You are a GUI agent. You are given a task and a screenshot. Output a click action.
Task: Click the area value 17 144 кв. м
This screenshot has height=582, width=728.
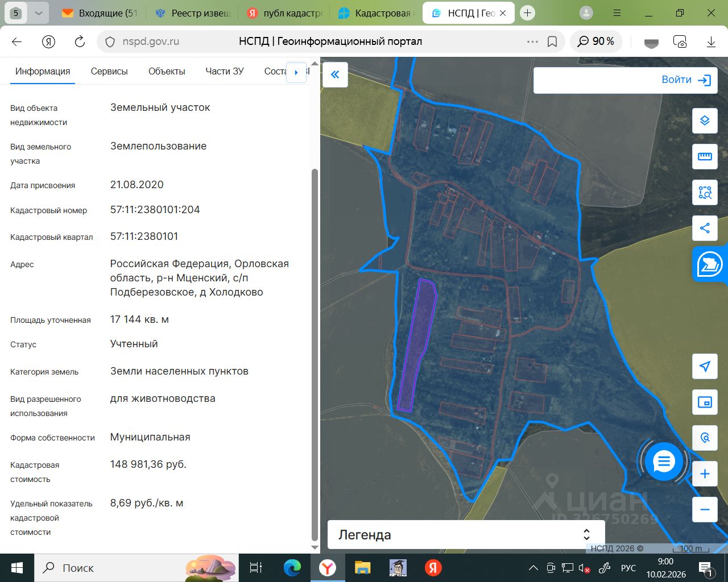coord(140,319)
